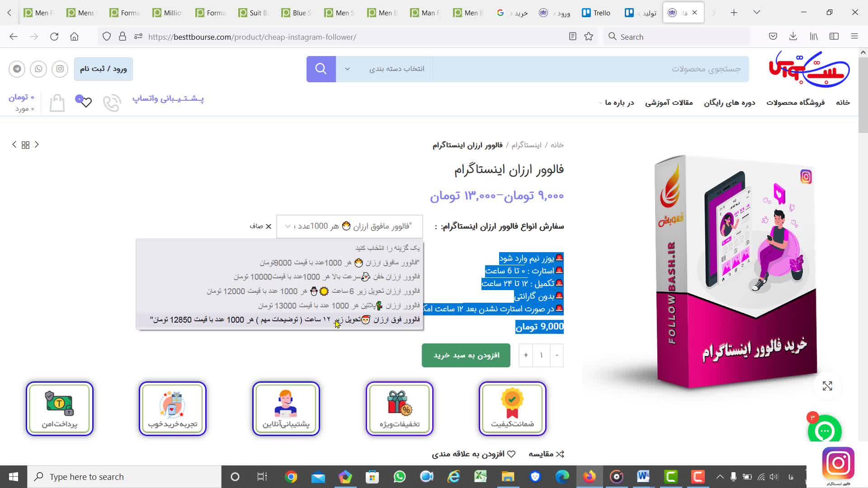This screenshot has height=488, width=868.
Task: Select the 12850 toman follower option
Action: coord(285,320)
